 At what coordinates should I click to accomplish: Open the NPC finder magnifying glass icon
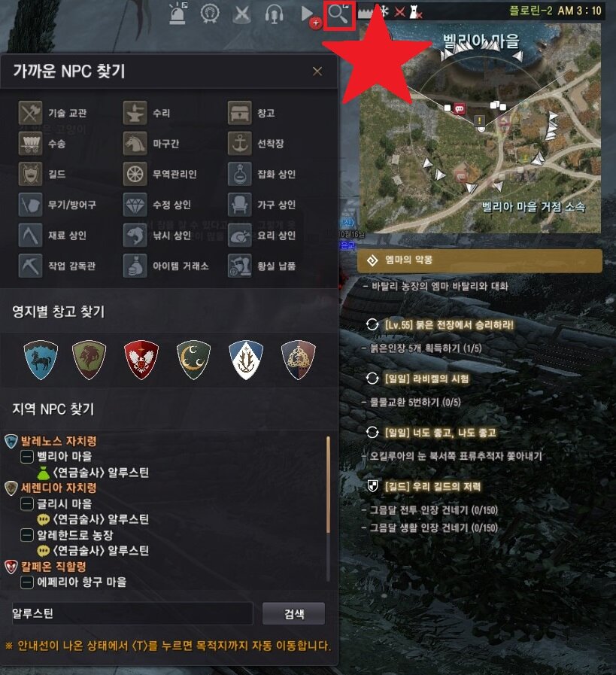339,15
